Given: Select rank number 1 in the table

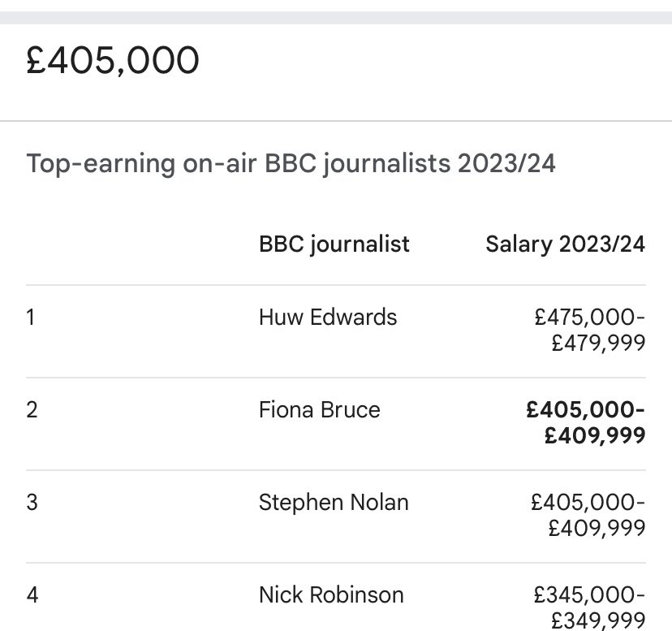Looking at the screenshot, I should pyautogui.click(x=31, y=317).
